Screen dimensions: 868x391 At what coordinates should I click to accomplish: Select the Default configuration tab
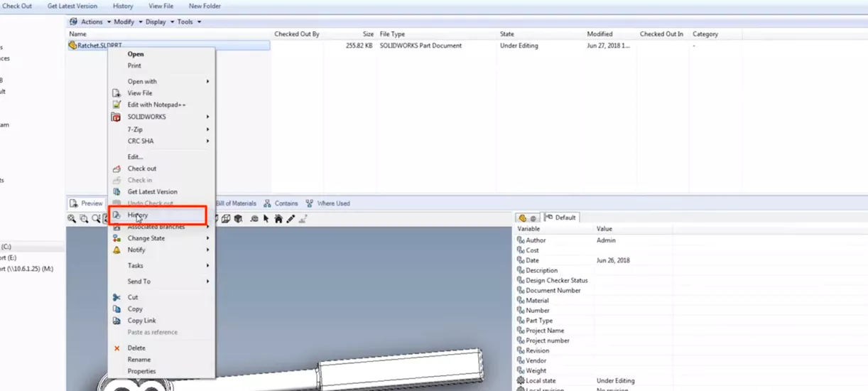click(x=561, y=218)
